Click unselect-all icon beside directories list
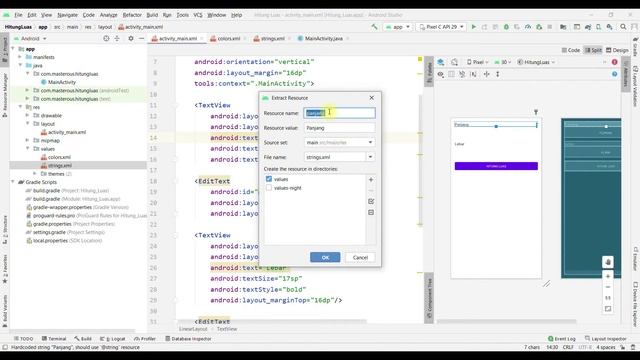 click(x=371, y=212)
